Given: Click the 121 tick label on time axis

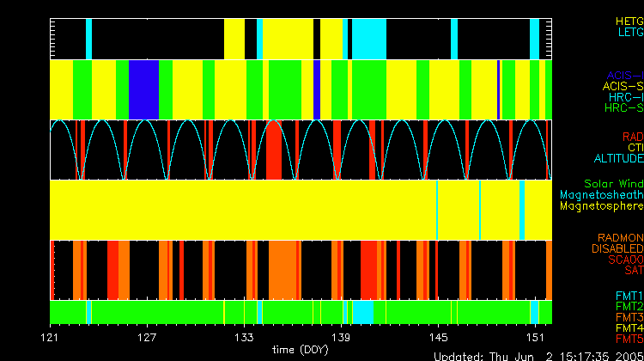Looking at the screenshot, I should click(52, 336).
